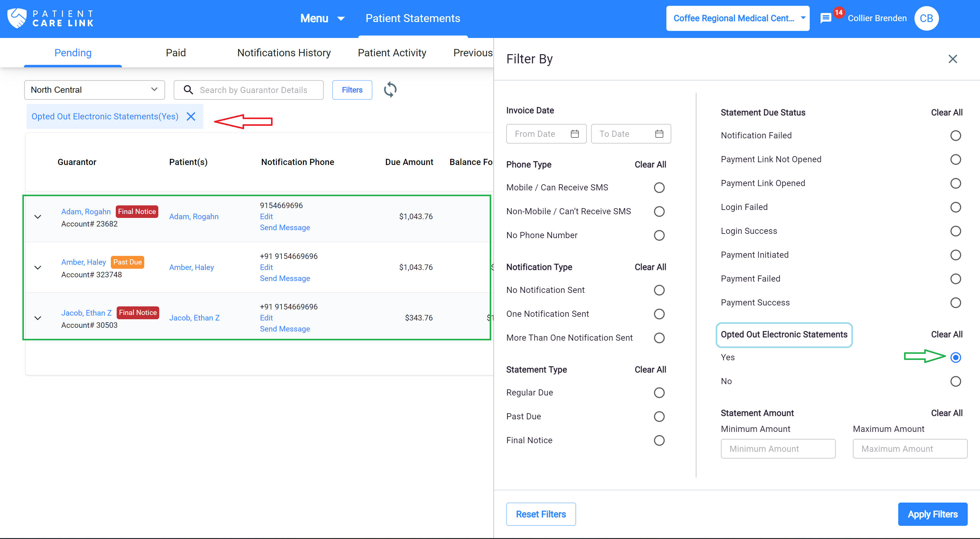
Task: Select No Phone Number option
Action: pos(659,235)
